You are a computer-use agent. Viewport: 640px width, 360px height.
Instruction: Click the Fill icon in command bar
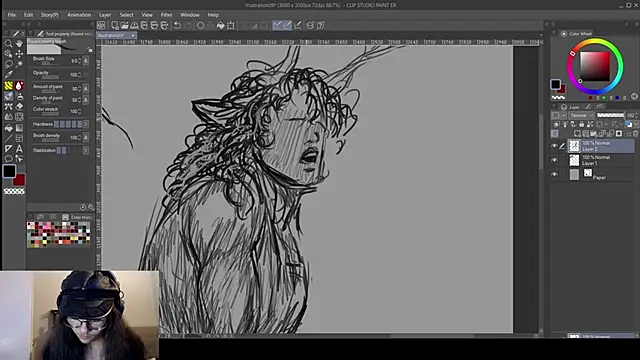pyautogui.click(x=220, y=25)
